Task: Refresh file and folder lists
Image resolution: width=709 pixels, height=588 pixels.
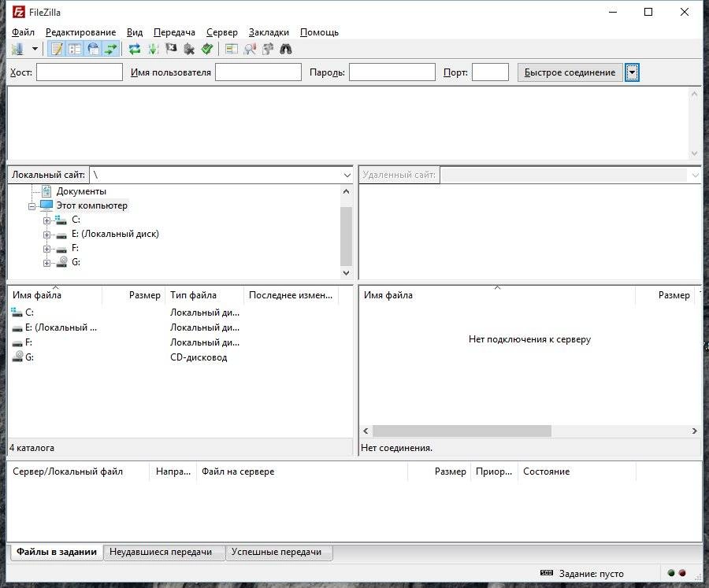Action: pyautogui.click(x=134, y=49)
